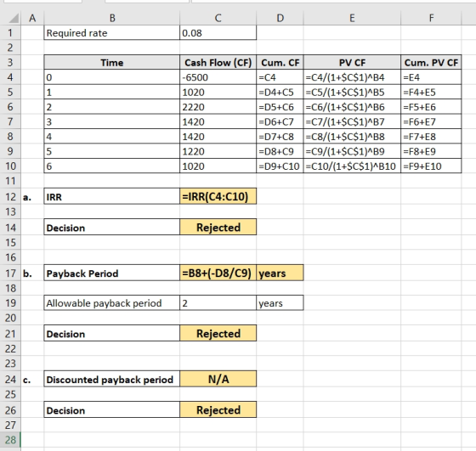This screenshot has width=476, height=451.
Task: Select the allowable payback value 2 in row 19
Action: (218, 302)
